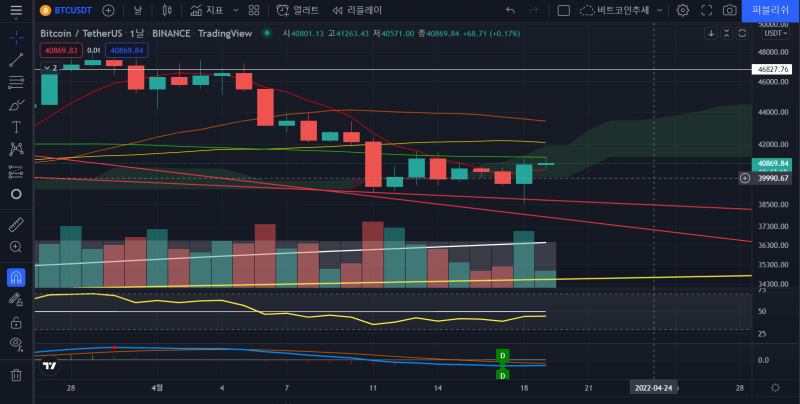The height and width of the screenshot is (404, 800).
Task: Collapse the pane with the crossed arrows icon
Action: click(x=727, y=33)
